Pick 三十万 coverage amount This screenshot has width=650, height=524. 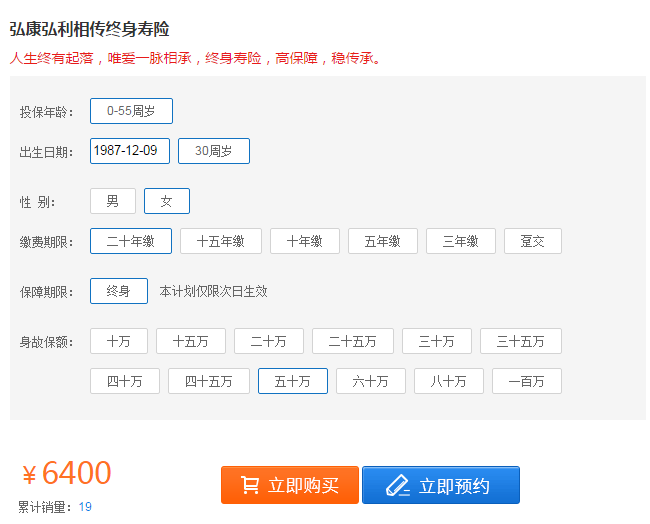437,341
